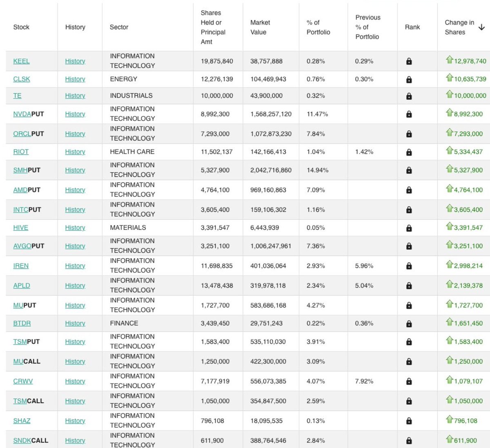Sort by the Sector column header
Viewport: 490px width, 448px height.
(119, 27)
